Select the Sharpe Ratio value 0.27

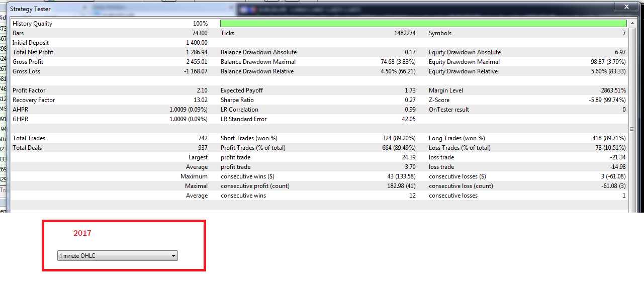(x=410, y=100)
